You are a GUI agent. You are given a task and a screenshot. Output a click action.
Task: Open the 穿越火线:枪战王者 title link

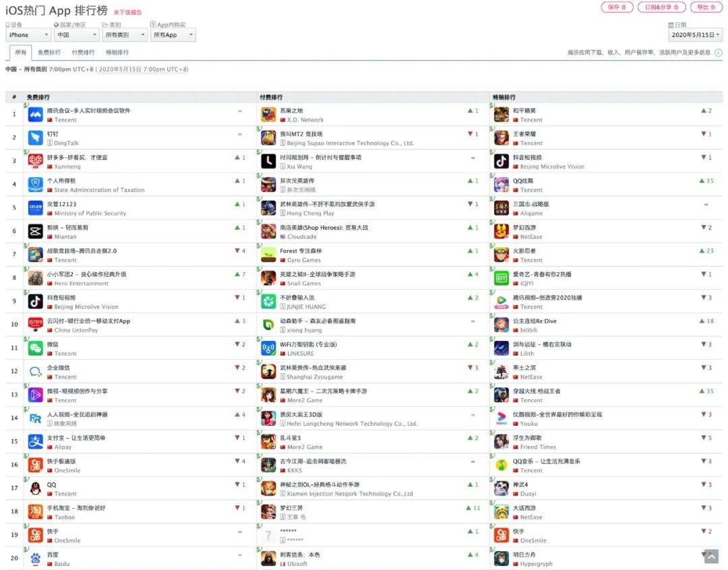point(537,391)
